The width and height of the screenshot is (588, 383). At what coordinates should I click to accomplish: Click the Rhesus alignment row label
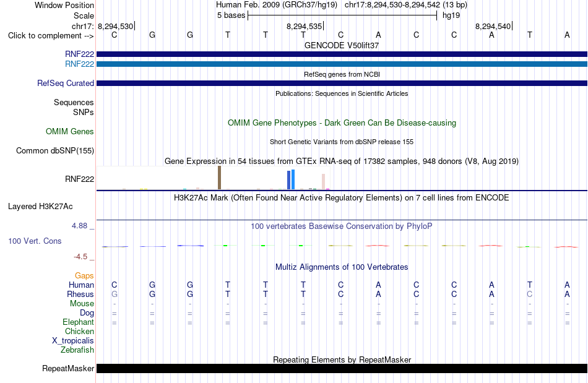coord(80,294)
